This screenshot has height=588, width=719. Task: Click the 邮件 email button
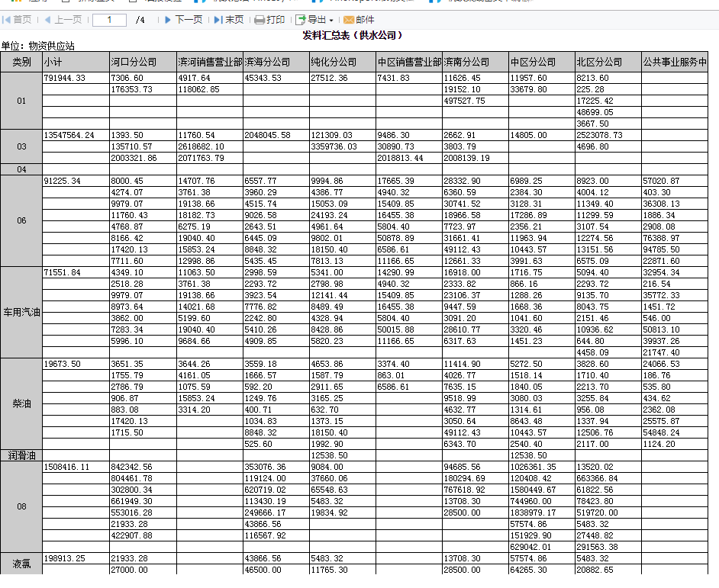click(359, 20)
